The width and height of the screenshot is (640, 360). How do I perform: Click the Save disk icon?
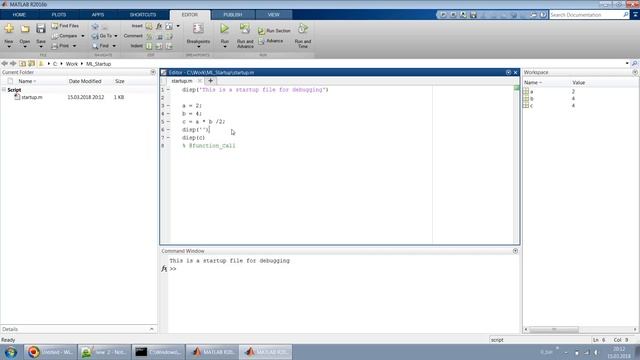coord(40,29)
